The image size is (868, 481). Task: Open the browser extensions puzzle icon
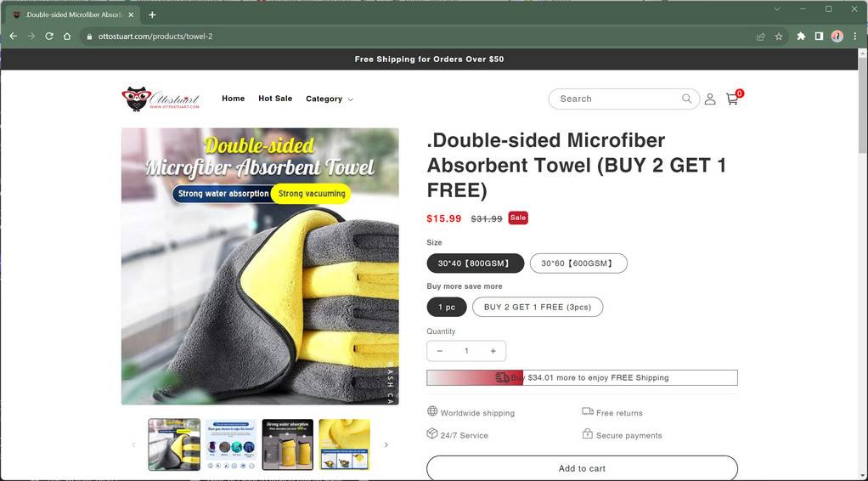click(x=800, y=37)
